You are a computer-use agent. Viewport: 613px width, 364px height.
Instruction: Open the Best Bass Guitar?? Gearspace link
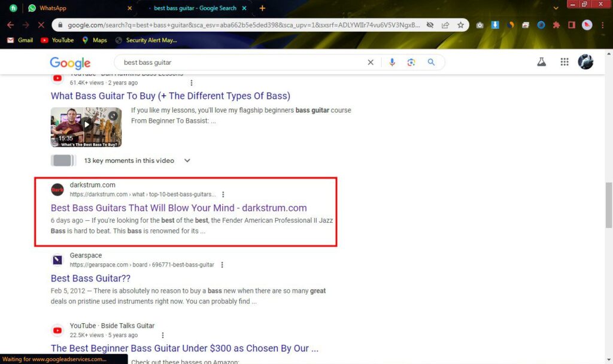[91, 278]
